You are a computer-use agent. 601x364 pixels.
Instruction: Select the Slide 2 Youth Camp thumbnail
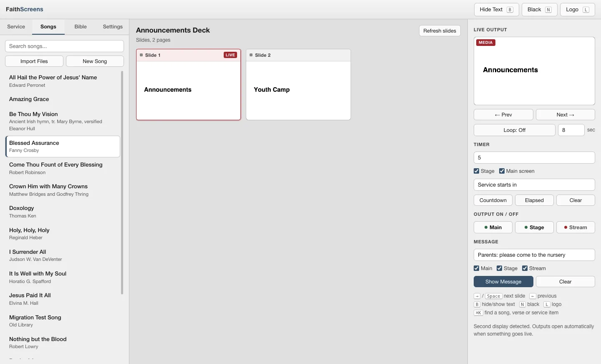(298, 85)
